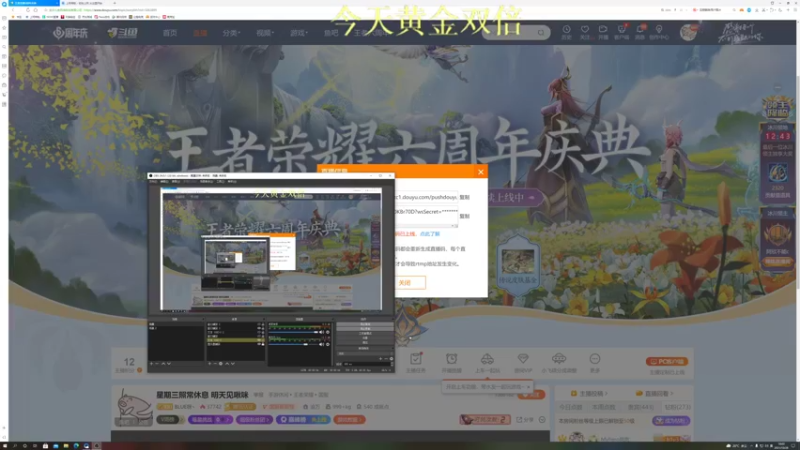
Task: Open the 编辑 menu in OBS
Action: 164,182
